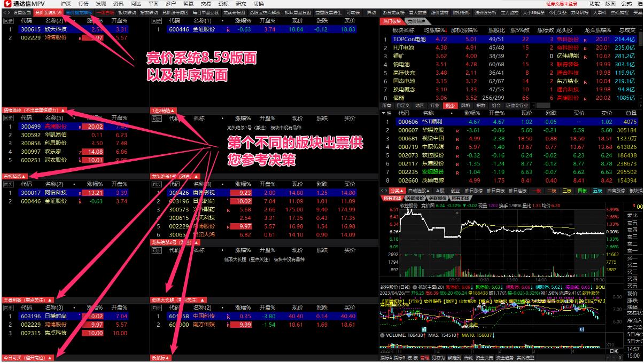Click the R marker beside 特科股份 leader stock
Image resolution: width=644 pixels, height=363 pixels.
click(x=585, y=40)
